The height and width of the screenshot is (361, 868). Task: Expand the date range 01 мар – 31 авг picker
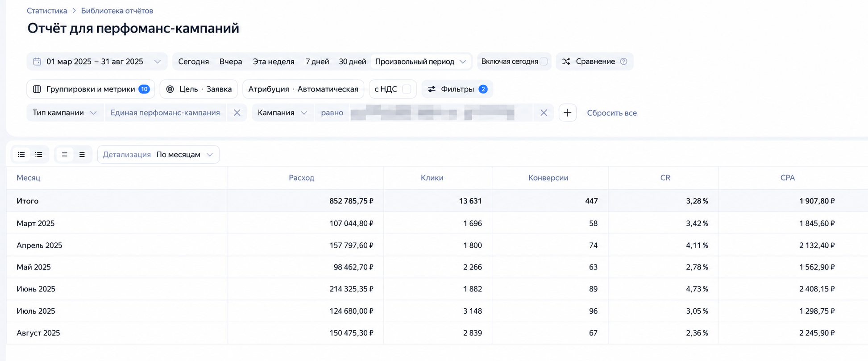[x=97, y=62]
